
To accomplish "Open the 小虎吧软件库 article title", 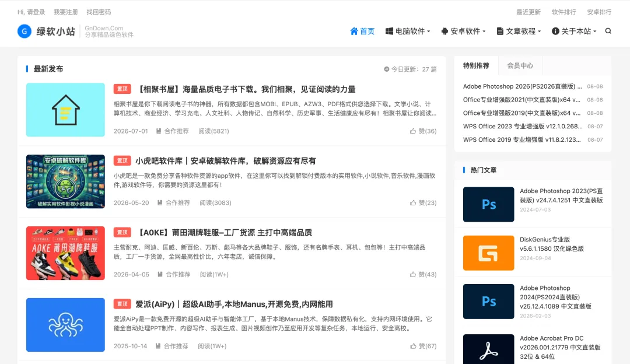I will point(226,160).
